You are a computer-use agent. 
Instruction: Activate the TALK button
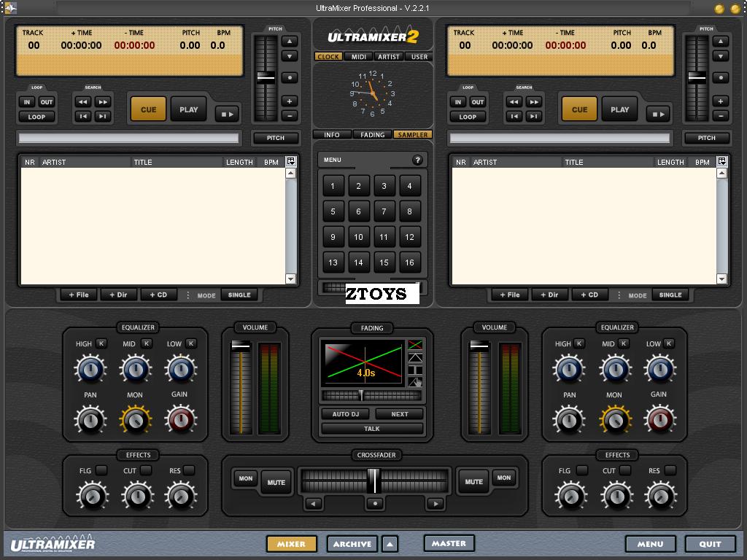coord(372,429)
